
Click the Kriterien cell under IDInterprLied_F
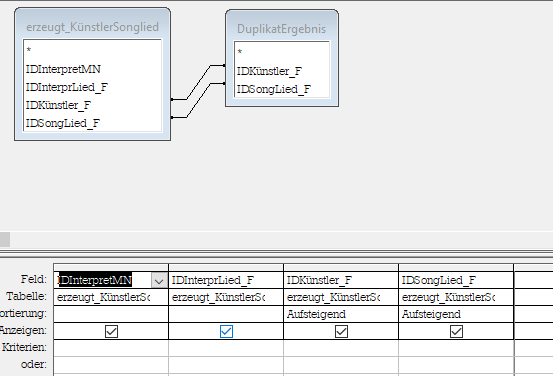click(226, 348)
